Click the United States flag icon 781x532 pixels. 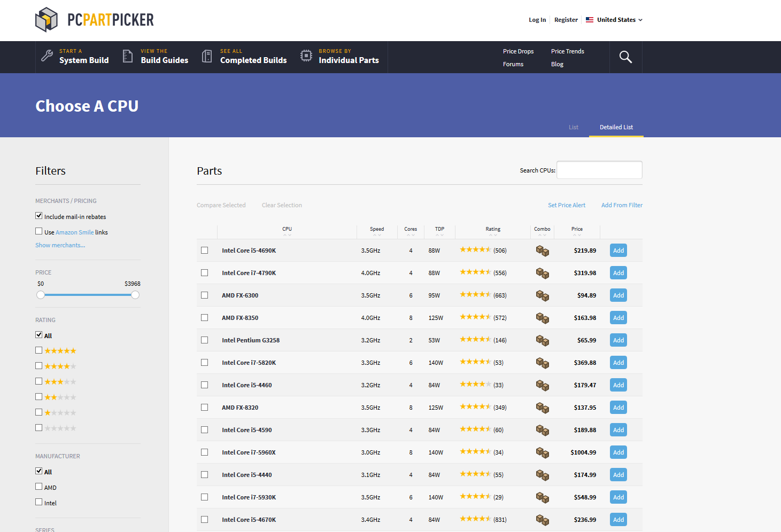point(589,19)
